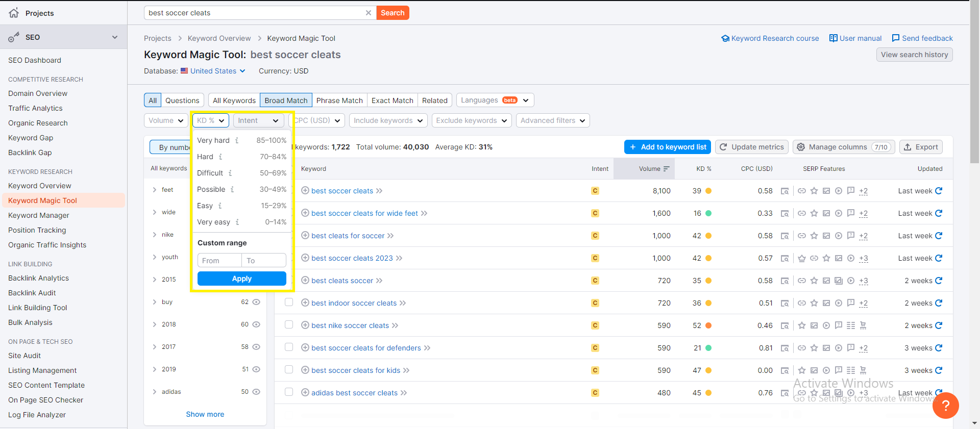Check the best soccer cleats for kids checkbox
980x429 pixels.
(289, 370)
